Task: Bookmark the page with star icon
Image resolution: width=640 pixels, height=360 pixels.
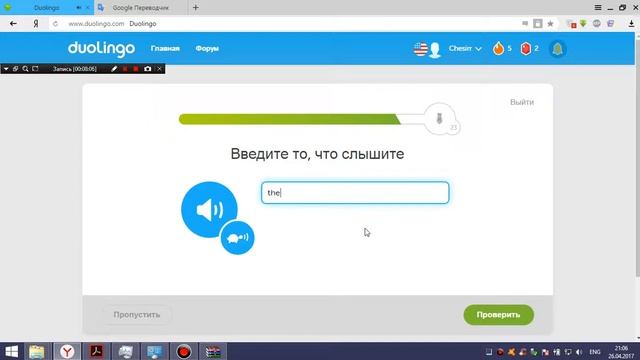Action: tap(550, 24)
